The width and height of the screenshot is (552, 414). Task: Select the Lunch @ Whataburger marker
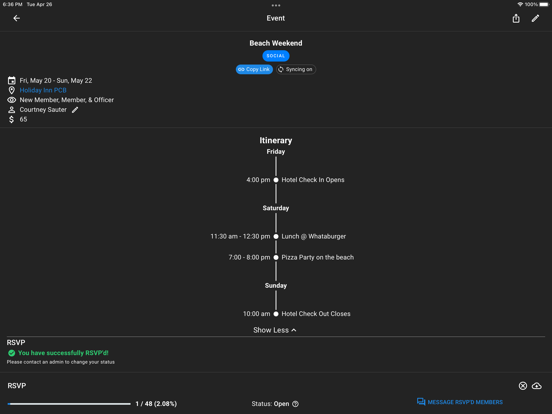tap(276, 237)
